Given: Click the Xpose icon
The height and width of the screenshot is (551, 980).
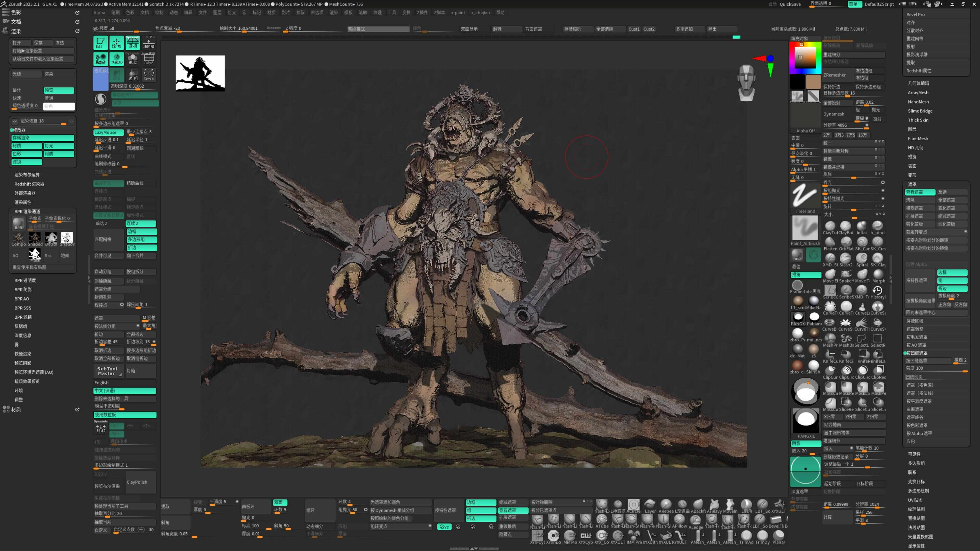Looking at the screenshot, I should click(149, 74).
